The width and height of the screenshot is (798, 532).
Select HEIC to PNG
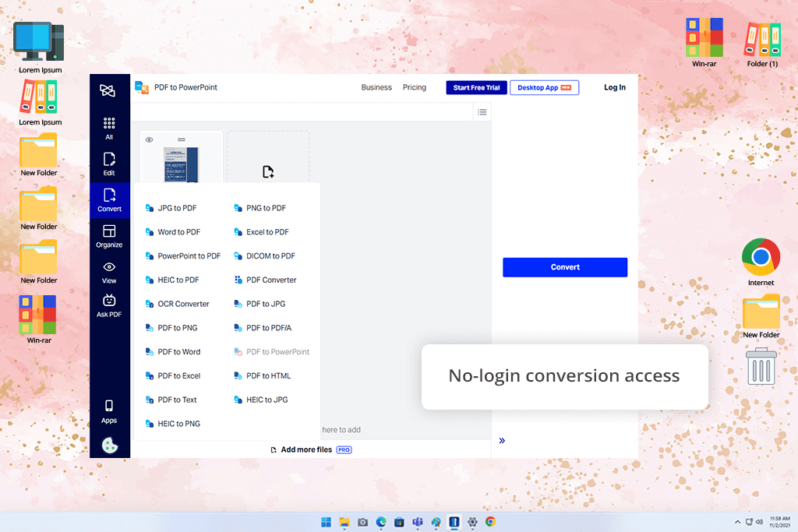pyautogui.click(x=173, y=423)
